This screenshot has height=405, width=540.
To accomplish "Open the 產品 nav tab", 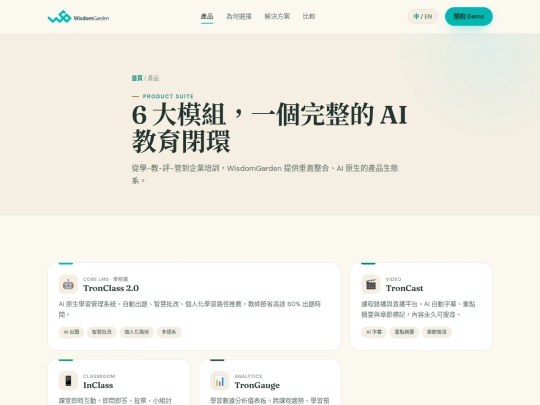I will click(x=207, y=17).
